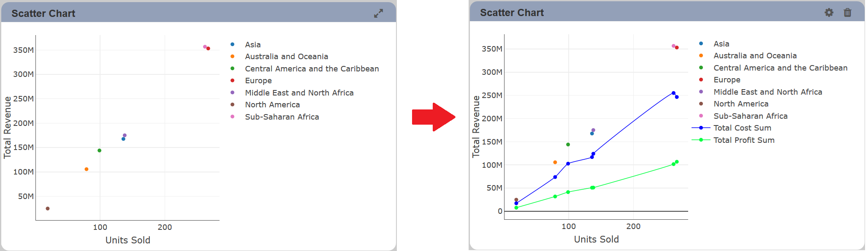Toggle Australia and Oceania in right legend
The height and width of the screenshot is (251, 868).
pos(755,55)
